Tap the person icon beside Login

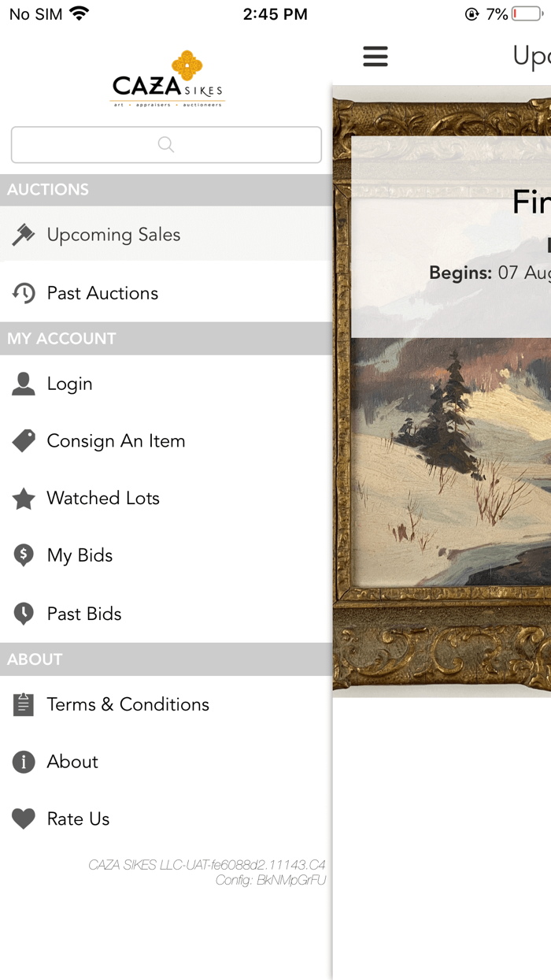point(24,384)
